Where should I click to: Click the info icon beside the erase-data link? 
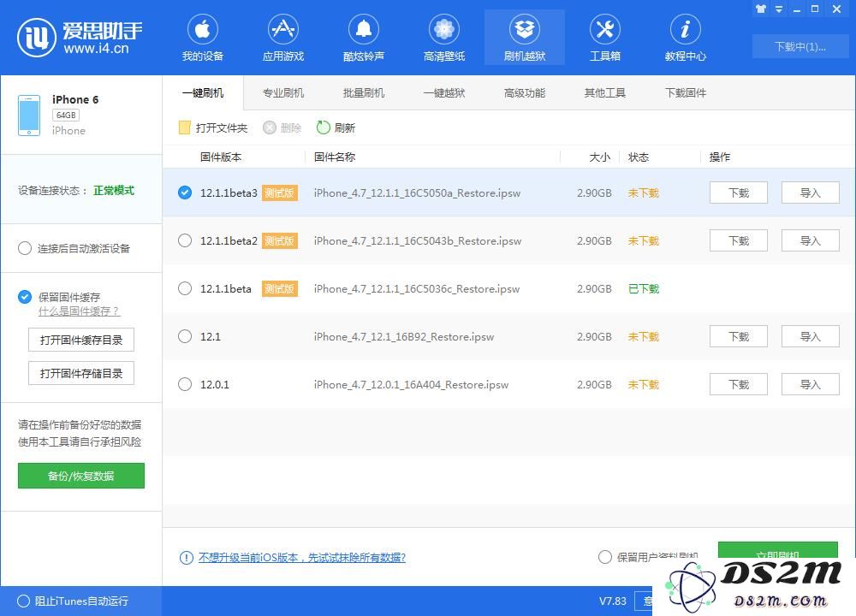(x=186, y=558)
